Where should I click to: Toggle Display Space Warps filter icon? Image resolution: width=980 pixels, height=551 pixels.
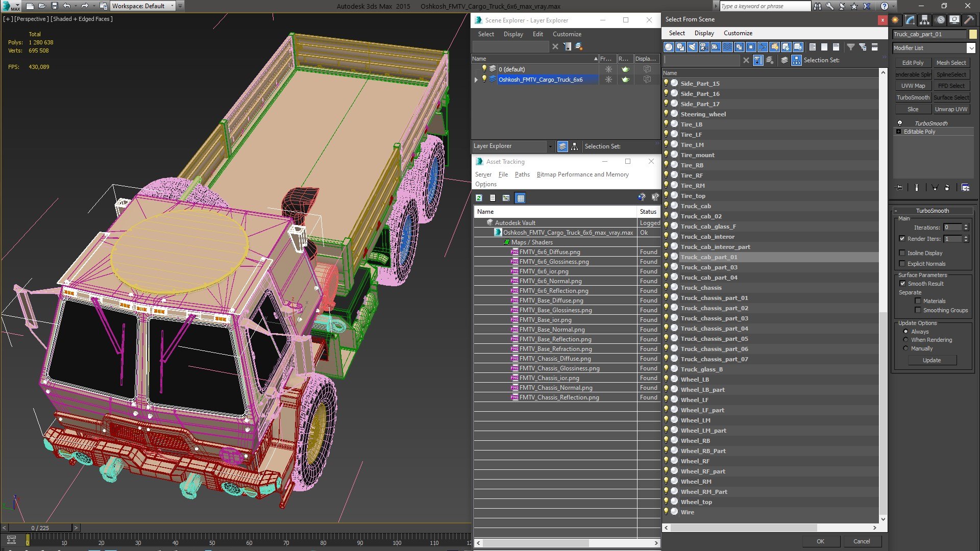coord(727,47)
